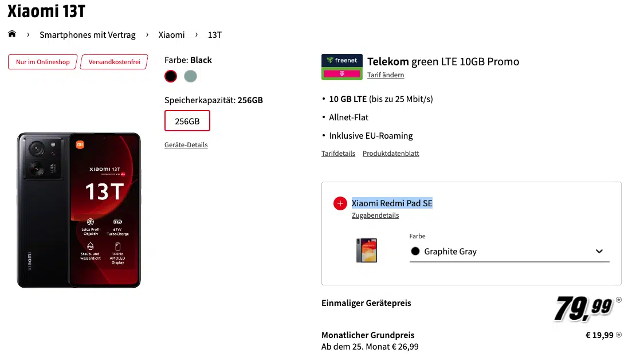Select the Black color option
The image size is (644, 353).
[171, 76]
